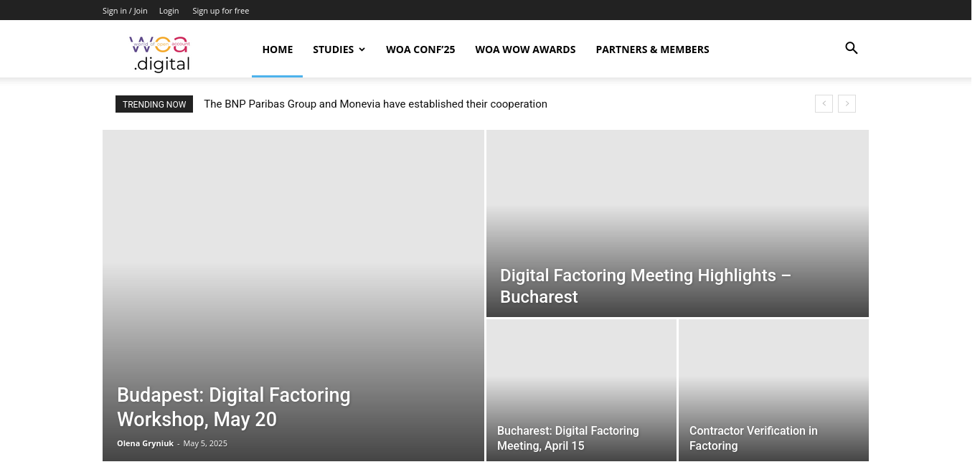This screenshot has width=980, height=467.
Task: Open the BNP Paribas Monevia trending headline
Action: [x=375, y=104]
